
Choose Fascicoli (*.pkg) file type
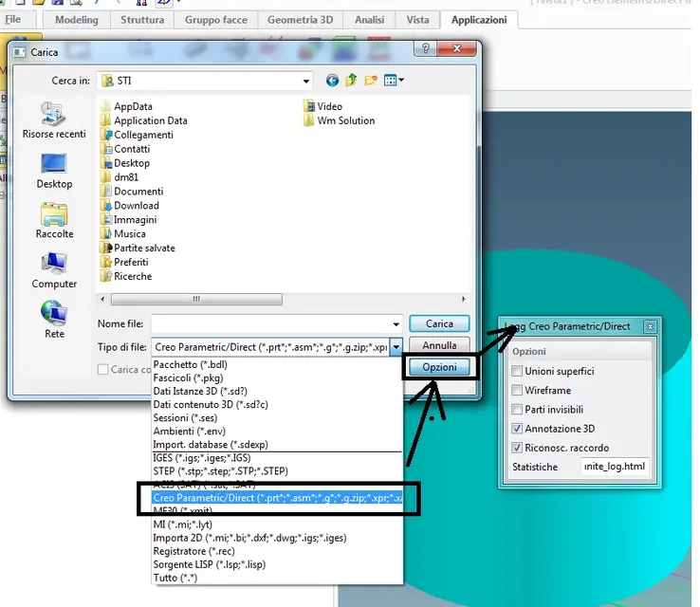(x=188, y=378)
